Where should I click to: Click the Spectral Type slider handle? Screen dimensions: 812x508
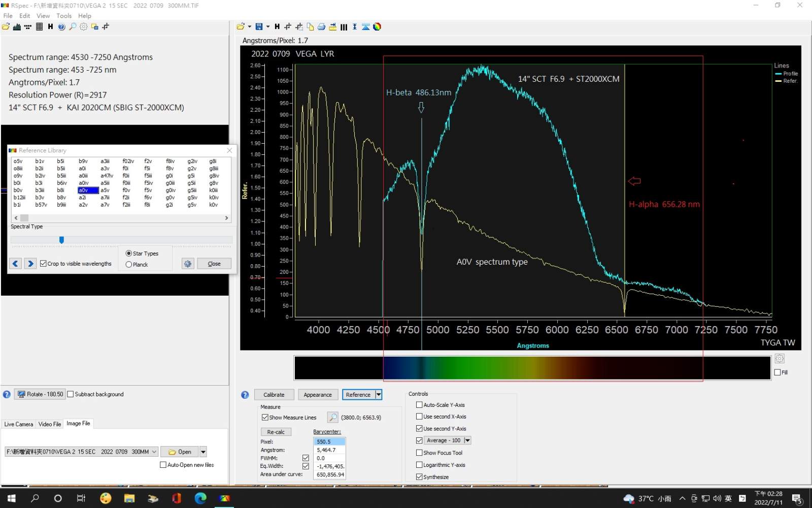[61, 240]
